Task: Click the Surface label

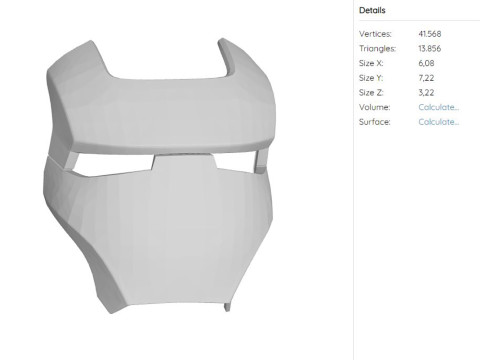Action: point(375,122)
